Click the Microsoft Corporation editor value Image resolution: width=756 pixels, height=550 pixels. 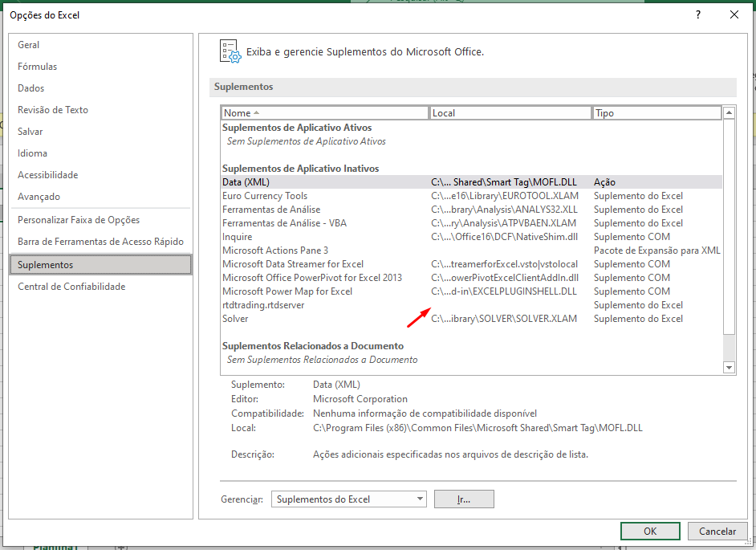click(x=360, y=399)
